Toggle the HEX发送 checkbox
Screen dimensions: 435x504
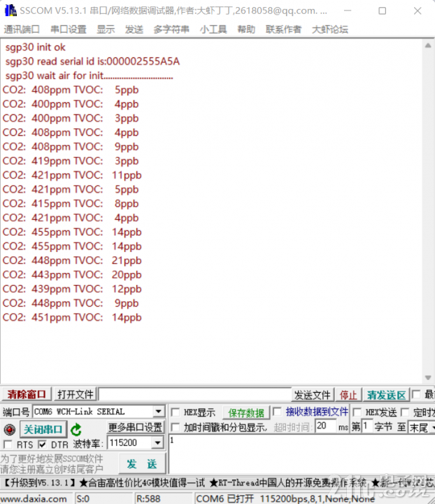pyautogui.click(x=357, y=412)
